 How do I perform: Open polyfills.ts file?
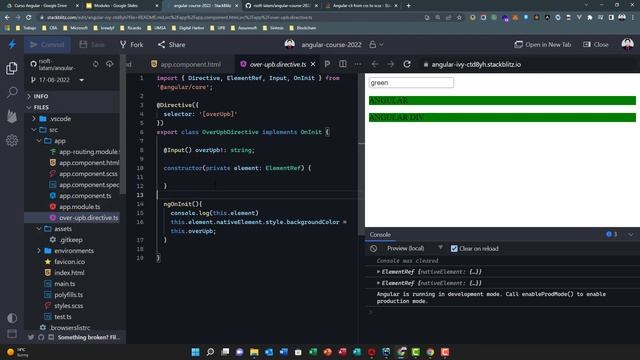[64, 295]
